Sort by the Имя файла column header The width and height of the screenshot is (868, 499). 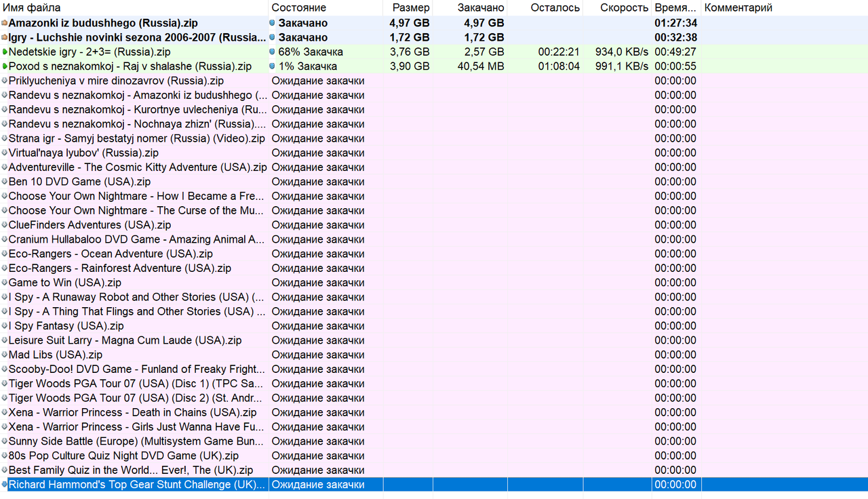(134, 7)
